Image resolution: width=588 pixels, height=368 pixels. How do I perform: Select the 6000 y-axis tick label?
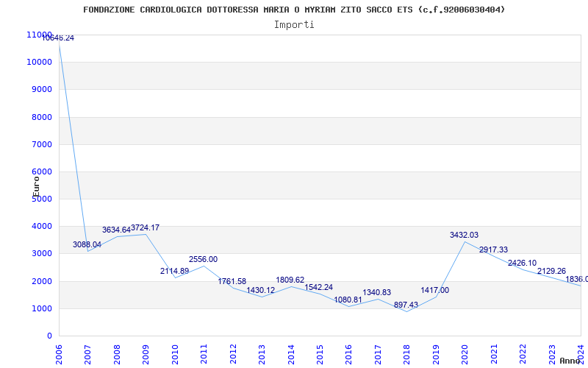click(42, 171)
